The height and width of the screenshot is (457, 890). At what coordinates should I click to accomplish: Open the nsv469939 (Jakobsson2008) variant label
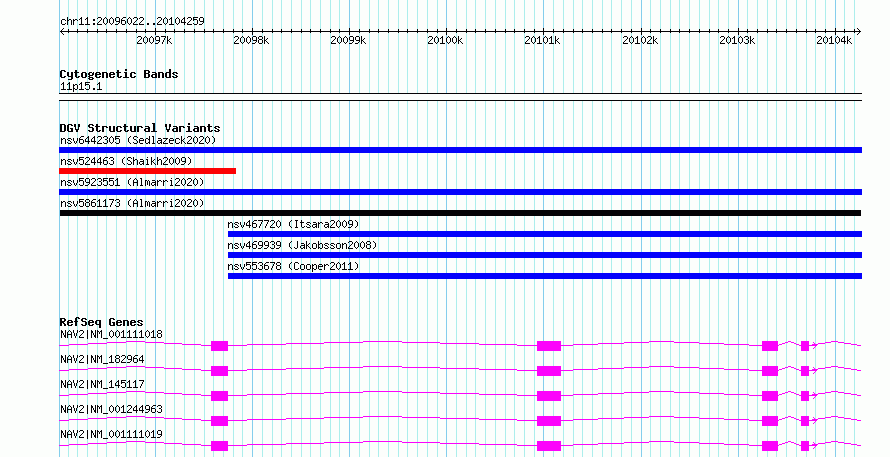[303, 245]
